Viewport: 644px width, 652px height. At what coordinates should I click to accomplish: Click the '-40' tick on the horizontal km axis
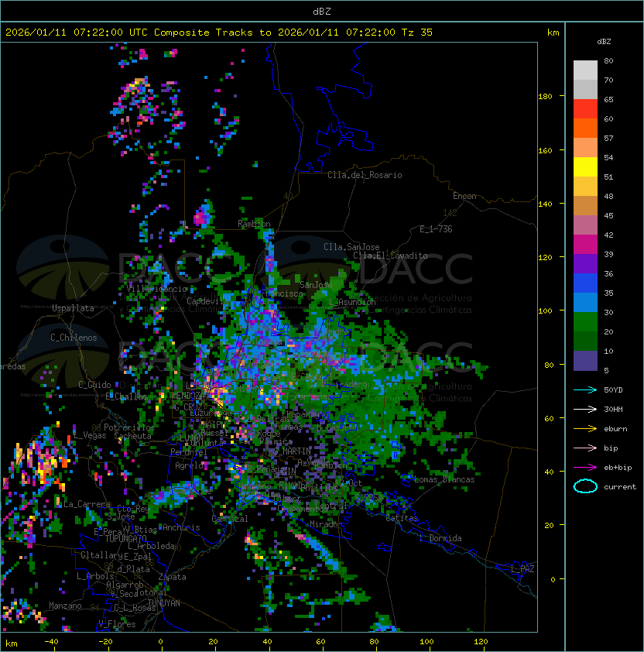[x=51, y=642]
